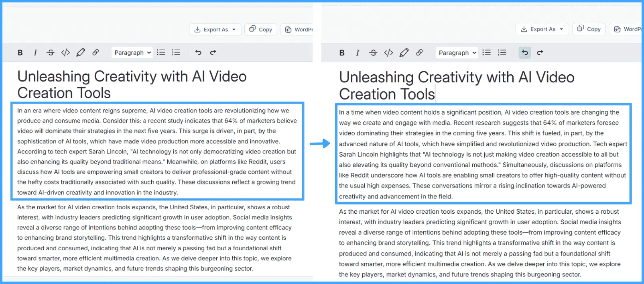This screenshot has width=644, height=284.
Task: Insert code block via left editor code icon
Action: click(65, 53)
